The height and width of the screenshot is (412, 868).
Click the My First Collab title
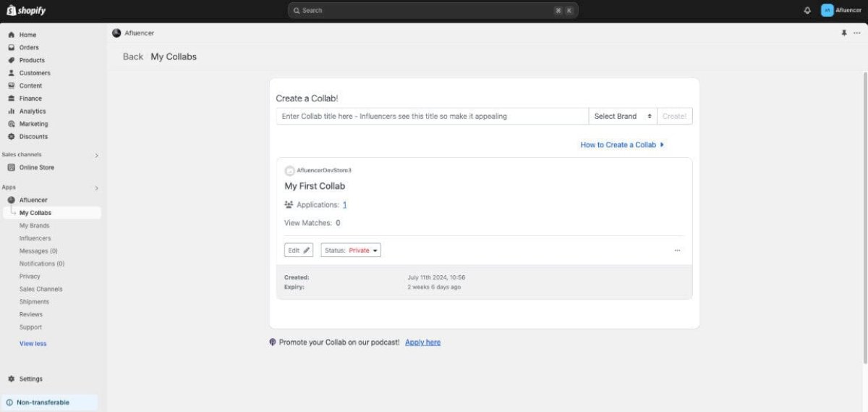(x=315, y=186)
